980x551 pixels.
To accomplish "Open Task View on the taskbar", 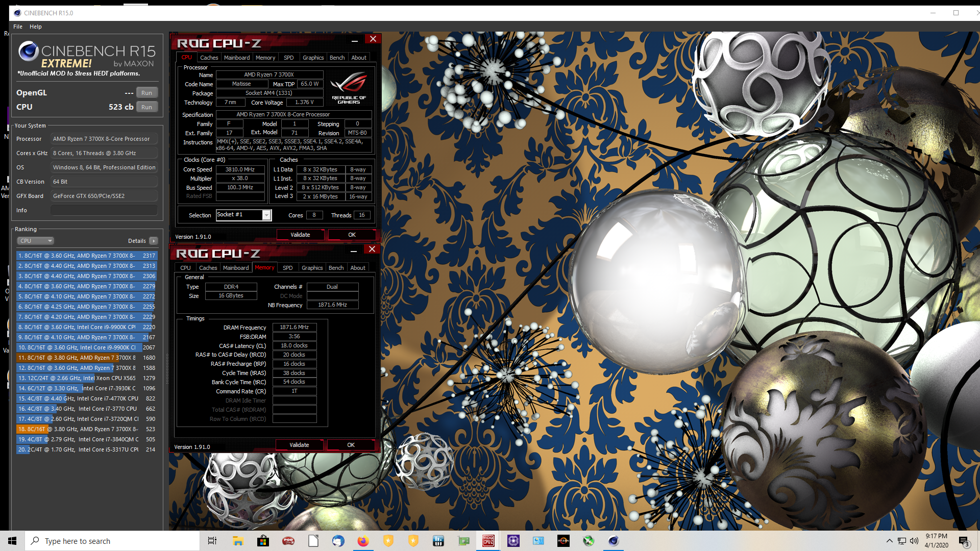I will (212, 541).
